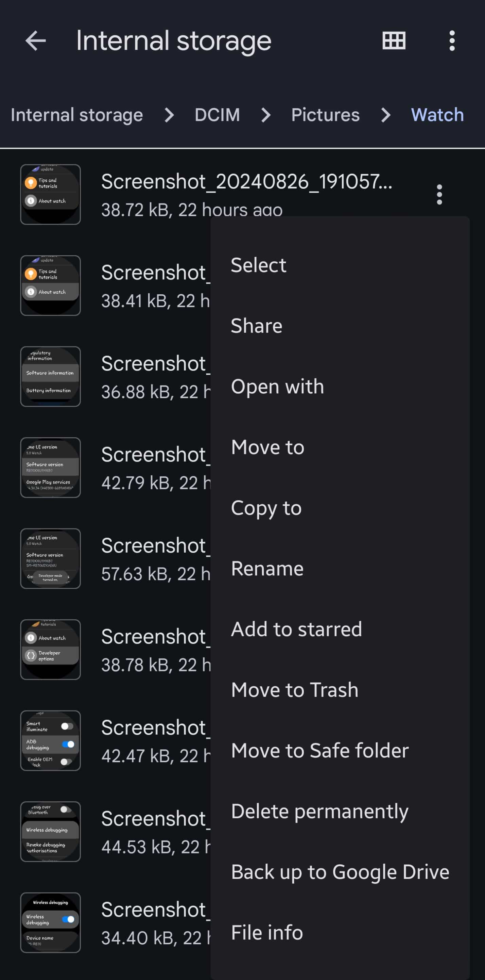Switch to grid view layout

pyautogui.click(x=394, y=41)
